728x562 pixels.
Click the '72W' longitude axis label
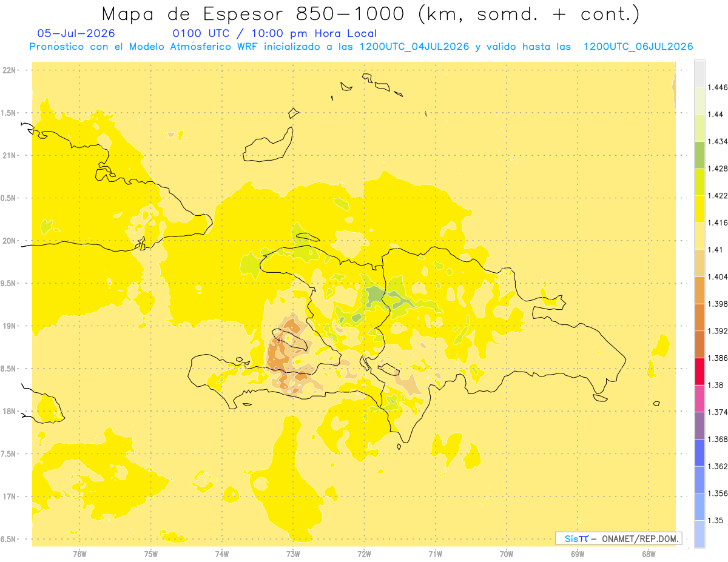point(364,554)
